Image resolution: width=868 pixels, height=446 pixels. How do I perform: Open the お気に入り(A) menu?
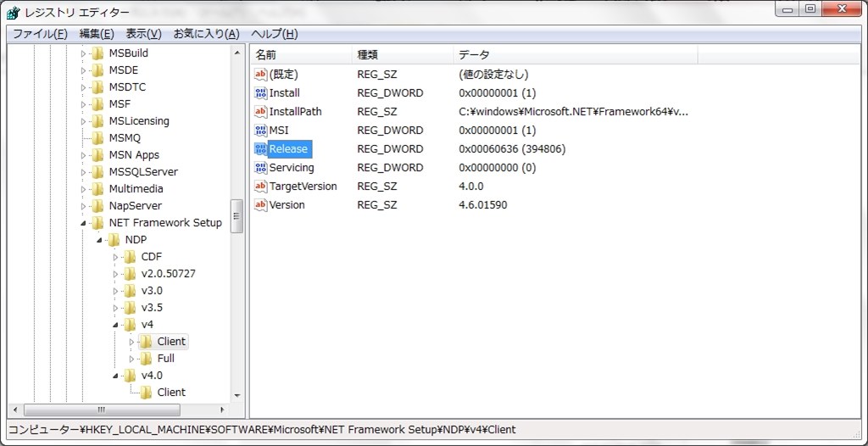pos(207,35)
